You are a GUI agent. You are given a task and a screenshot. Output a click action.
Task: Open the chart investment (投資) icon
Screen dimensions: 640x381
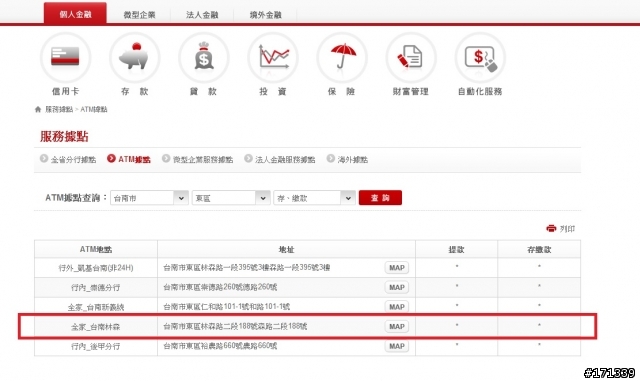tap(273, 58)
